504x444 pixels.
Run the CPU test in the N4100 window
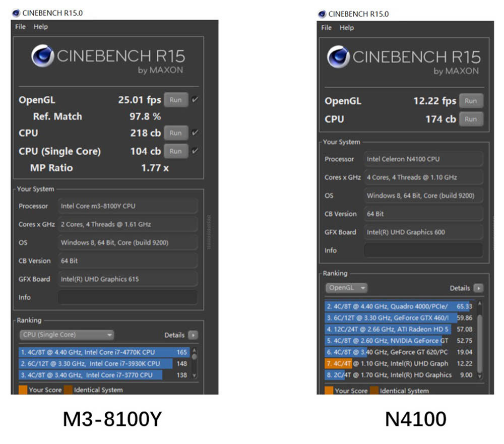(471, 119)
